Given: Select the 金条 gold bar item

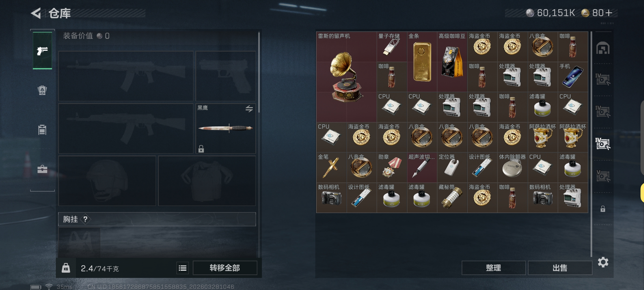Looking at the screenshot, I should tap(422, 62).
